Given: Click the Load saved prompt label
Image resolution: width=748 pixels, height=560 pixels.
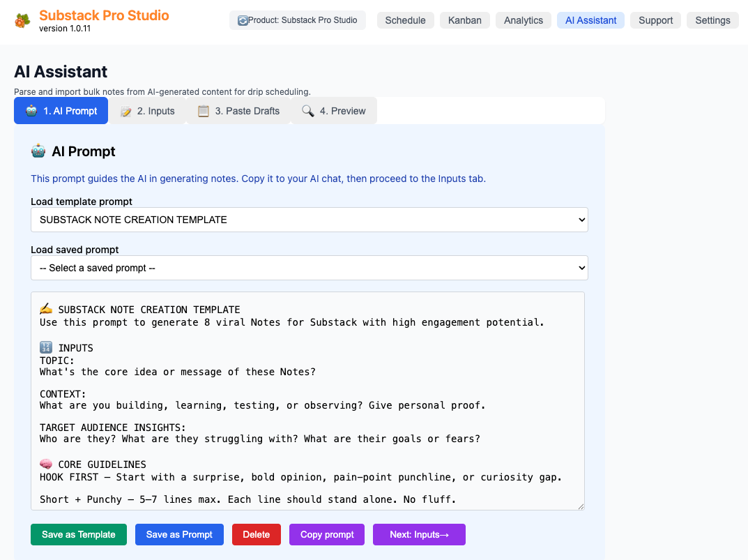Looking at the screenshot, I should pyautogui.click(x=75, y=250).
